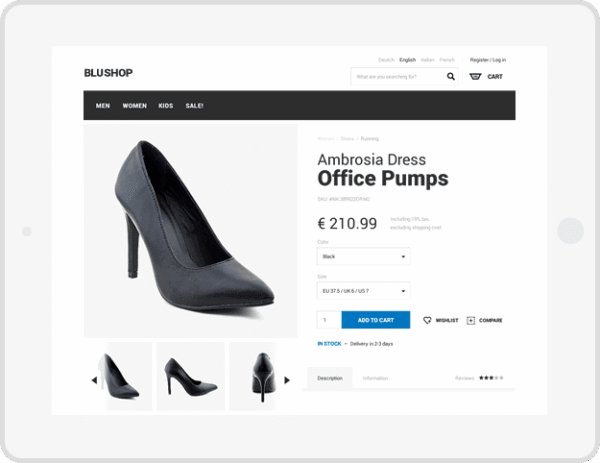
Task: Click the product search input field
Action: click(x=395, y=76)
